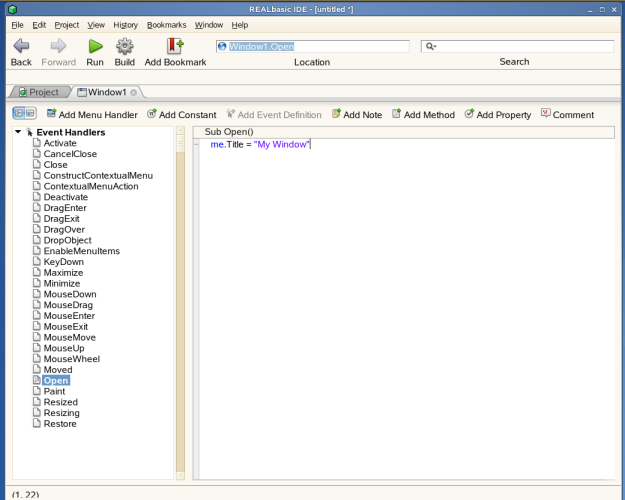
Task: Click the Add Menu Handler label
Action: tap(98, 115)
